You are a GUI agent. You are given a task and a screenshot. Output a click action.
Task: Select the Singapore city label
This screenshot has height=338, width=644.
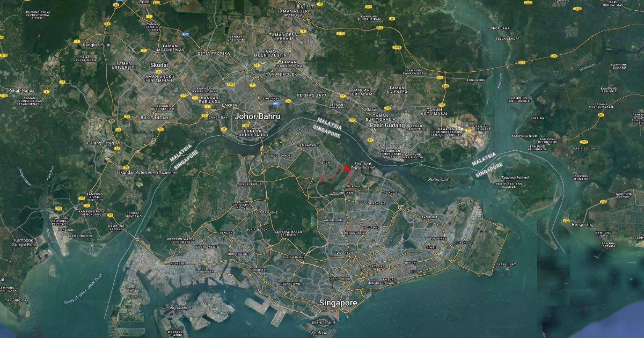[x=338, y=303]
